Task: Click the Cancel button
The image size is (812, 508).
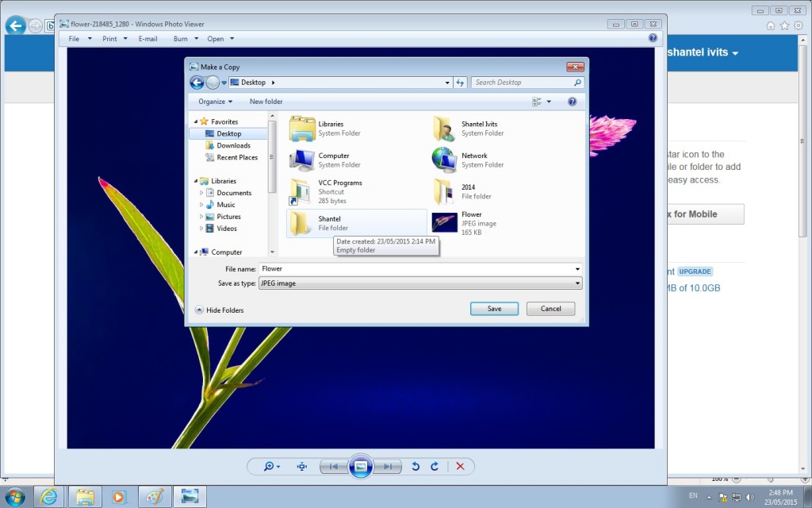Action: point(550,309)
